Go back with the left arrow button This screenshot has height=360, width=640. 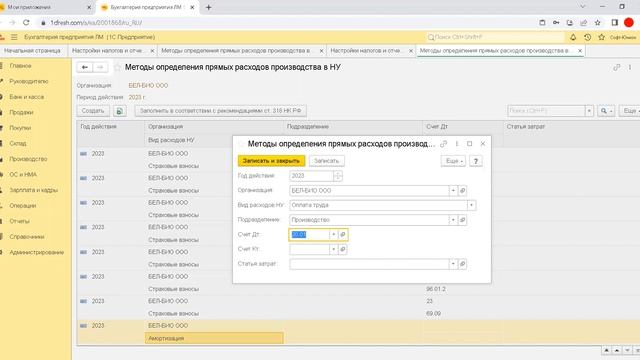[x=85, y=67]
